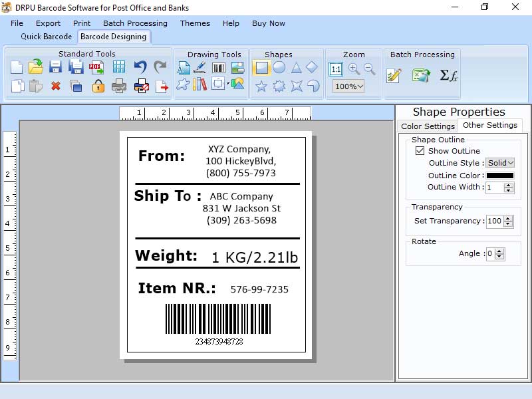
Task: Lock the selected object with padlock icon
Action: pos(98,86)
